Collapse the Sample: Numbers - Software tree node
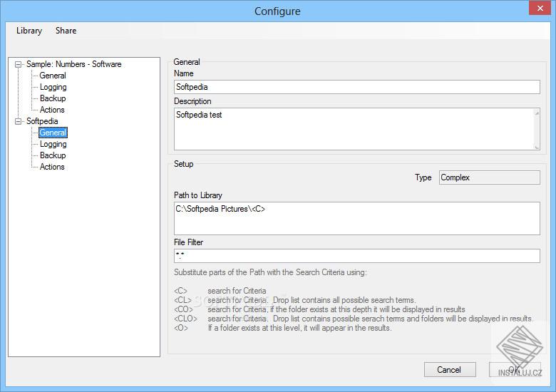Viewport: 556px width, 392px height. (19, 64)
